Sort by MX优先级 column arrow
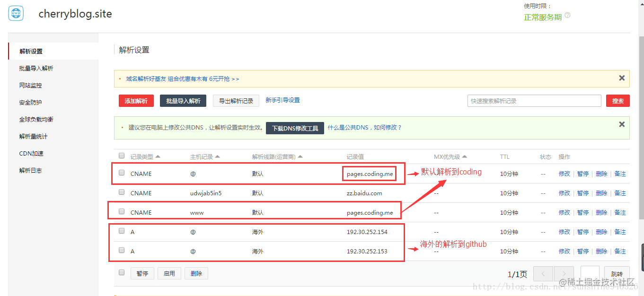The height and width of the screenshot is (296, 644). tap(464, 157)
